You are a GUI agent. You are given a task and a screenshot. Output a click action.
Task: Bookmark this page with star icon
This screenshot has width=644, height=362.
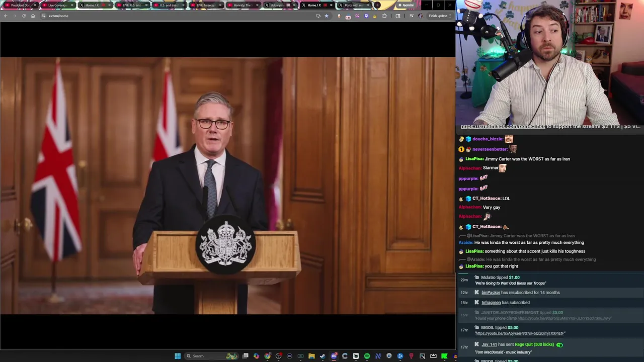click(326, 16)
